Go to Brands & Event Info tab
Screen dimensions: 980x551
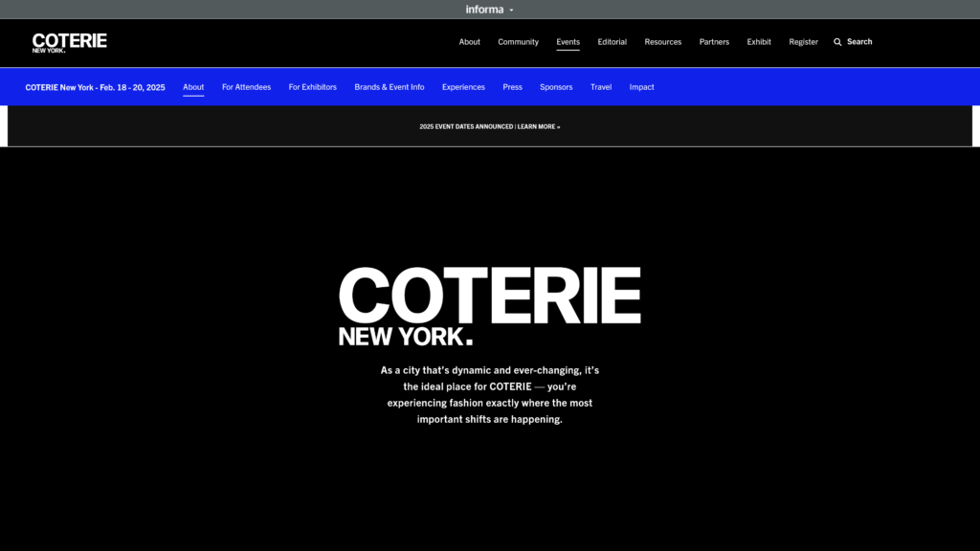coord(390,87)
